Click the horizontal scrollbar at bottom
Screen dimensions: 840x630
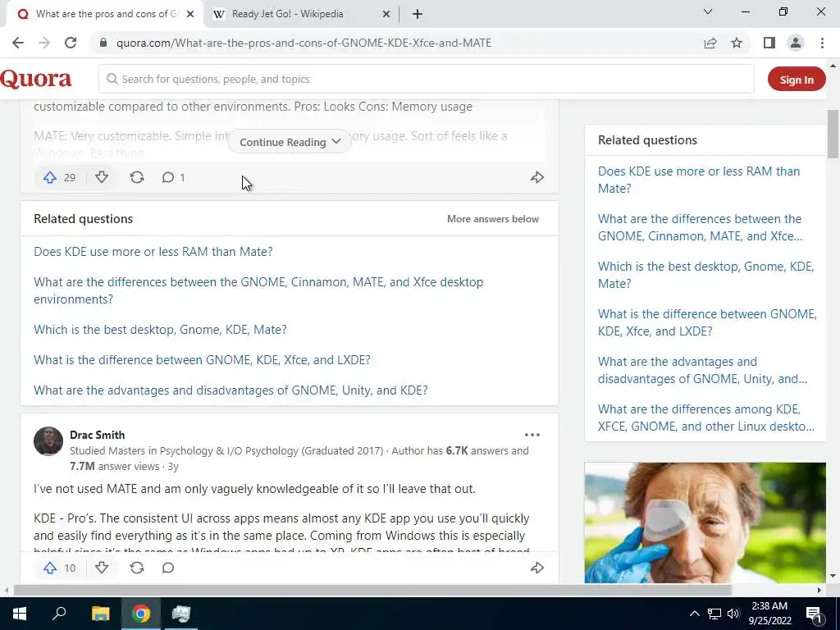tap(372, 590)
